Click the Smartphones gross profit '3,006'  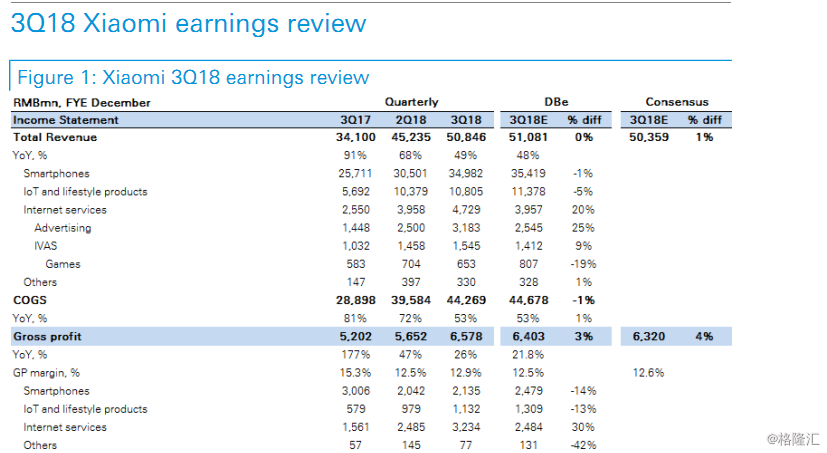[355, 391]
